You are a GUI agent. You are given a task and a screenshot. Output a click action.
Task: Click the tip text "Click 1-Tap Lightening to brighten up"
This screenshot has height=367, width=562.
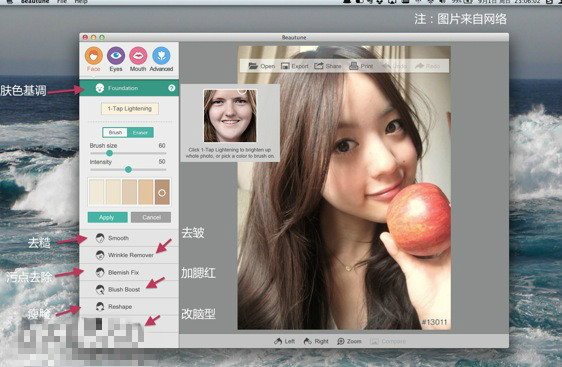click(230, 150)
